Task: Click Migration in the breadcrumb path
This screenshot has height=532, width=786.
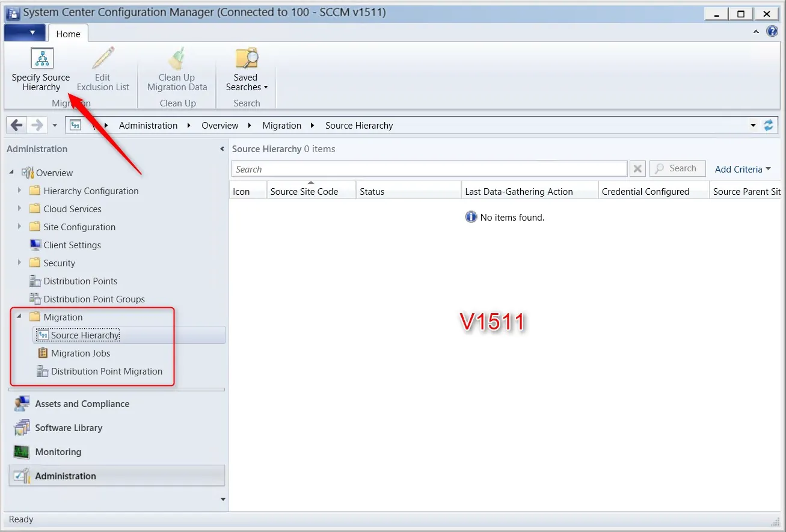Action: (x=281, y=126)
